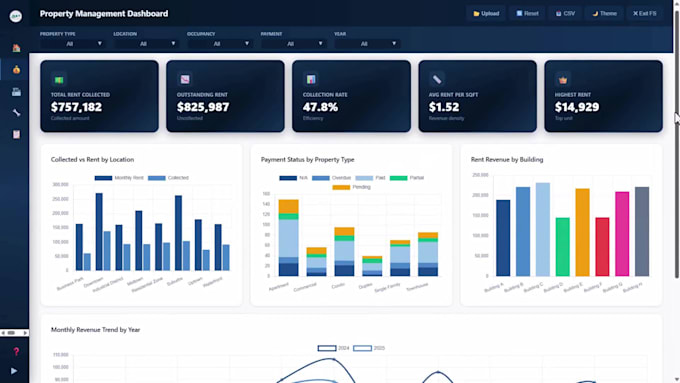Click the red question mark help icon
Screen dimensions: 680x383
[16, 351]
